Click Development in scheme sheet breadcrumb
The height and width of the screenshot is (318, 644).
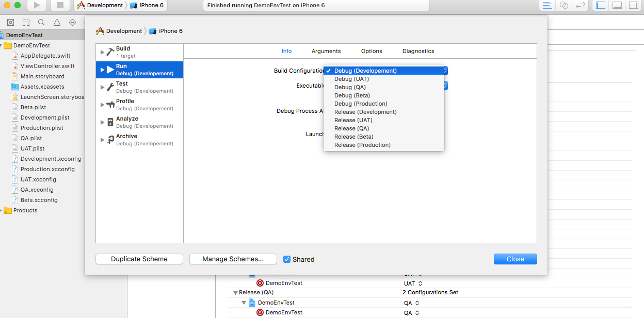119,31
